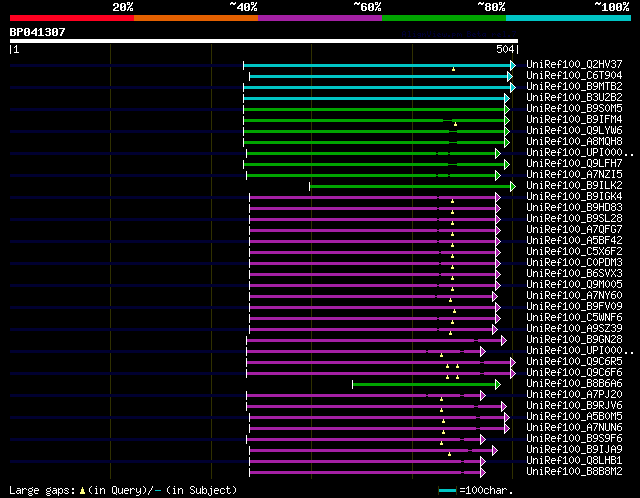Select the UniRef100_B9IGK4 hit name
640x498 pixels.
(574, 196)
